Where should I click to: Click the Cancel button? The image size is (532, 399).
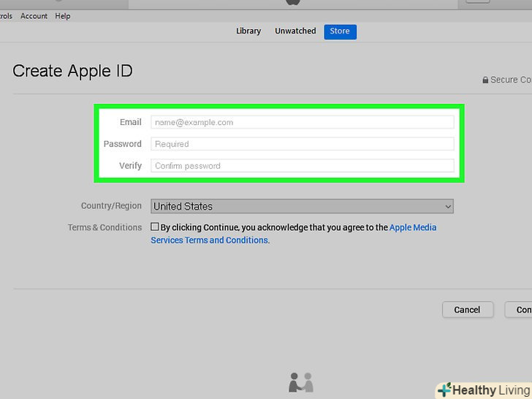[467, 310]
